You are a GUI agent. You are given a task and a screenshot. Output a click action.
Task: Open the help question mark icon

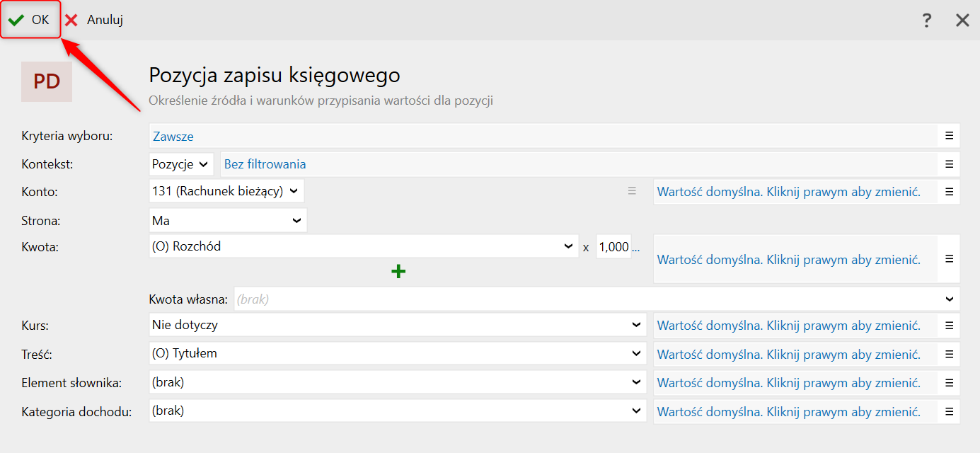point(927,21)
